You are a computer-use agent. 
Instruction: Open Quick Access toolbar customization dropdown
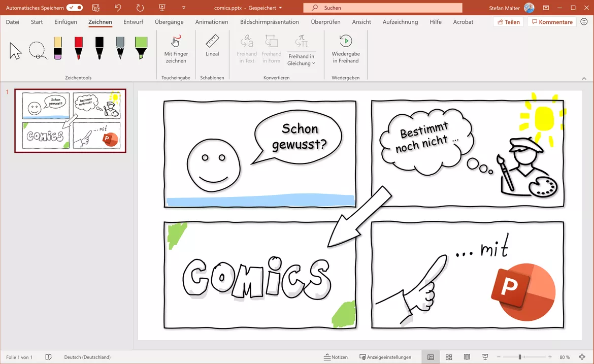(184, 8)
